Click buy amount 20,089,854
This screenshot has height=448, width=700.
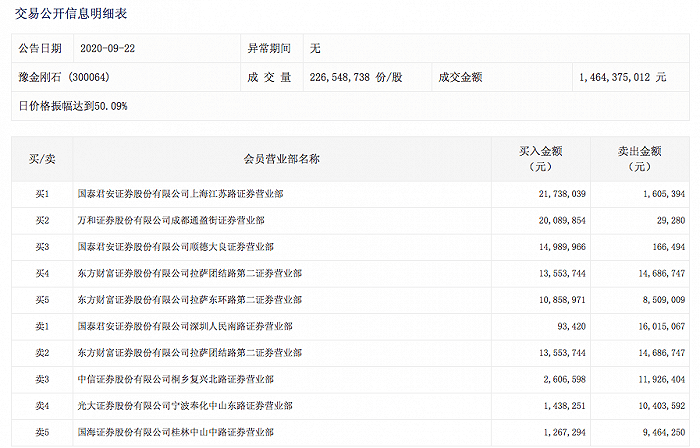point(562,220)
